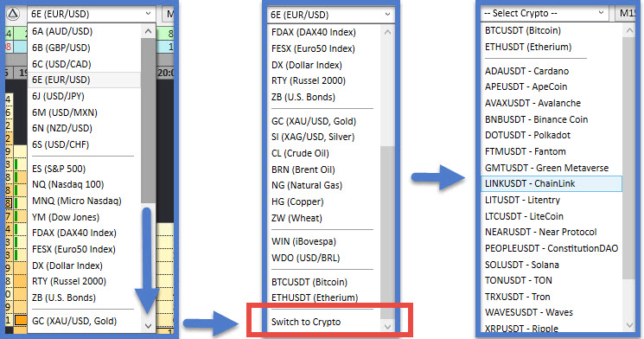Click the crypto list scrollbar up arrow

629,30
